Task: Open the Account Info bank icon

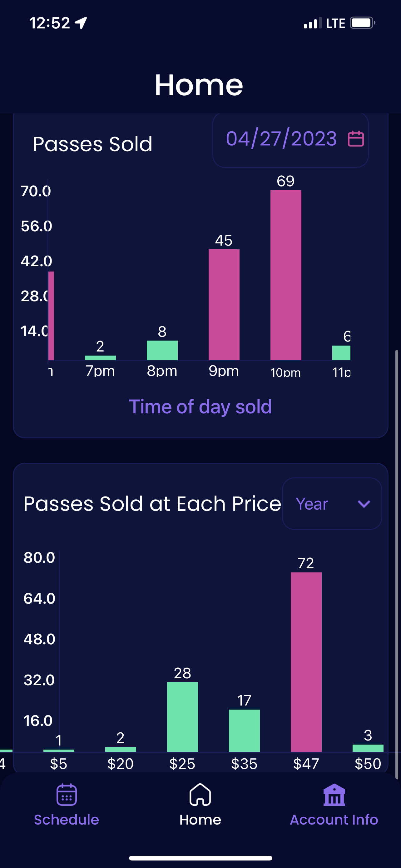Action: coord(334,795)
